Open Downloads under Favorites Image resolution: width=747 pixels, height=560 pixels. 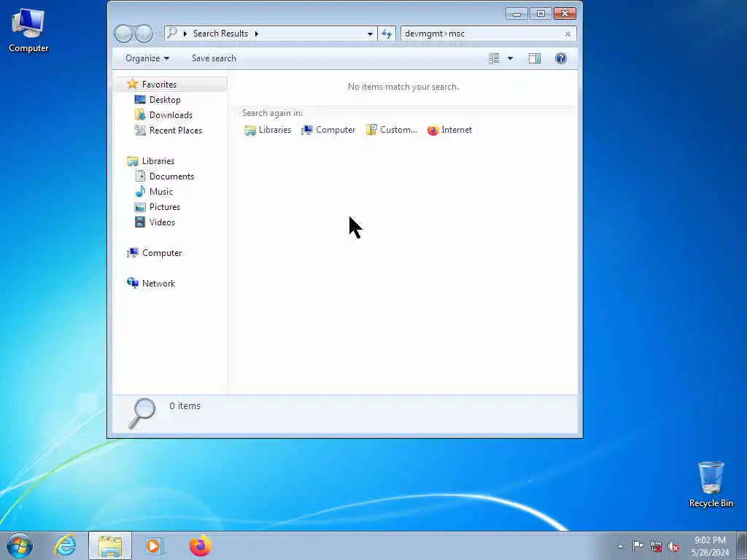tap(171, 114)
